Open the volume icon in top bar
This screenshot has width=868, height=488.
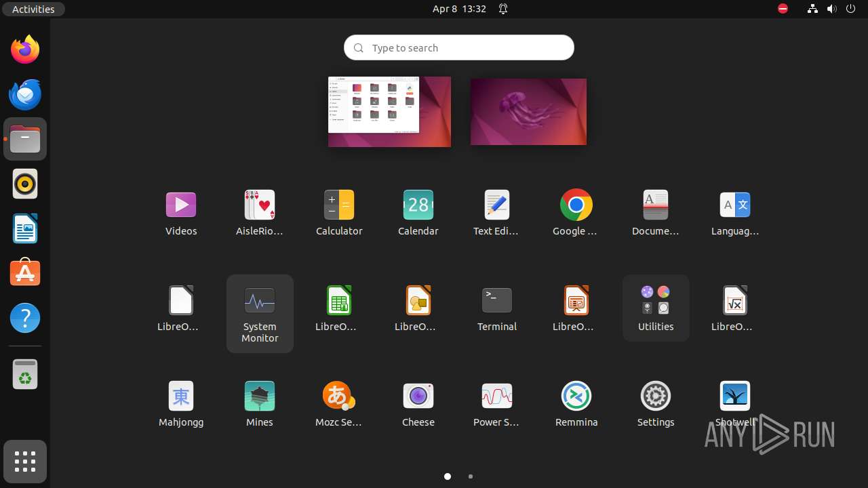(831, 9)
